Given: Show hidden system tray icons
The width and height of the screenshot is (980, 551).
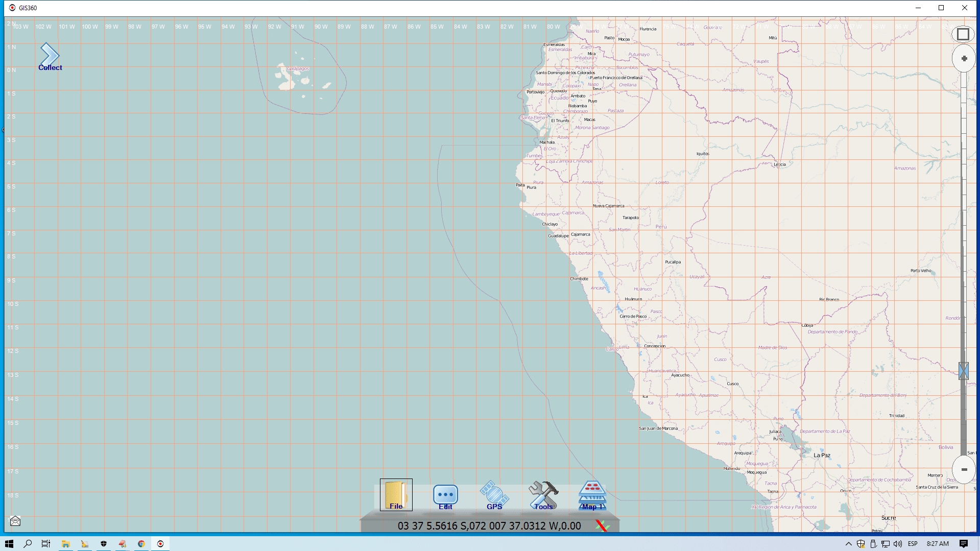Looking at the screenshot, I should pos(849,544).
